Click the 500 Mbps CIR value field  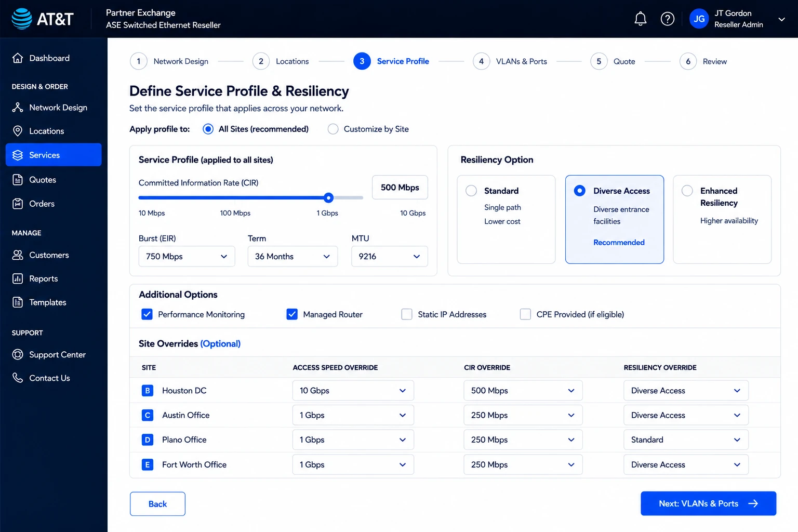400,187
